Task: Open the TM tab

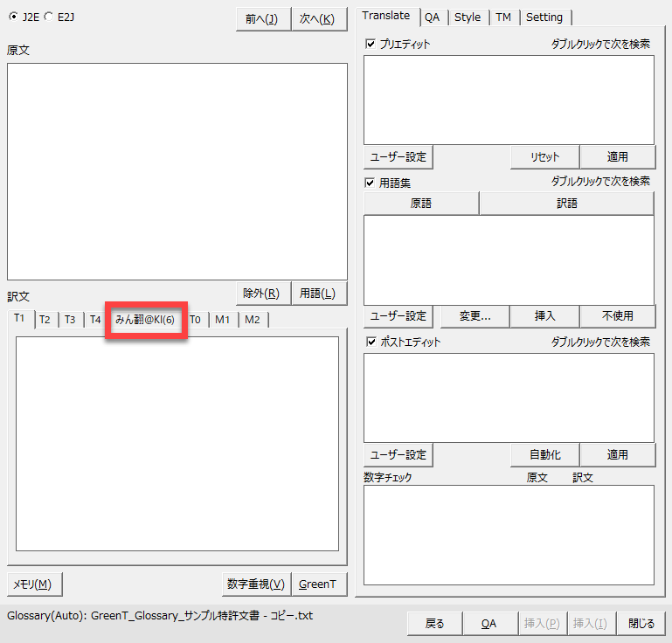Action: [x=503, y=17]
